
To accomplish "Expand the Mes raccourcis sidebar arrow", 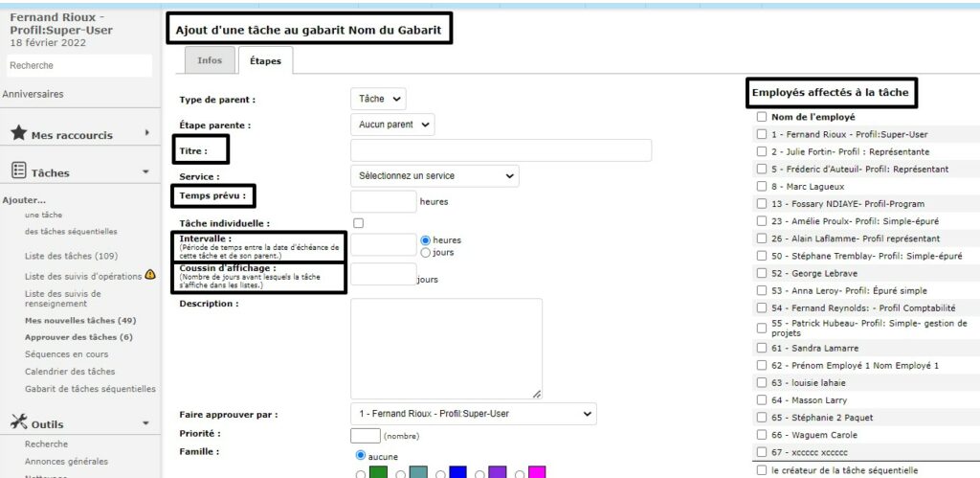I will click(x=146, y=133).
